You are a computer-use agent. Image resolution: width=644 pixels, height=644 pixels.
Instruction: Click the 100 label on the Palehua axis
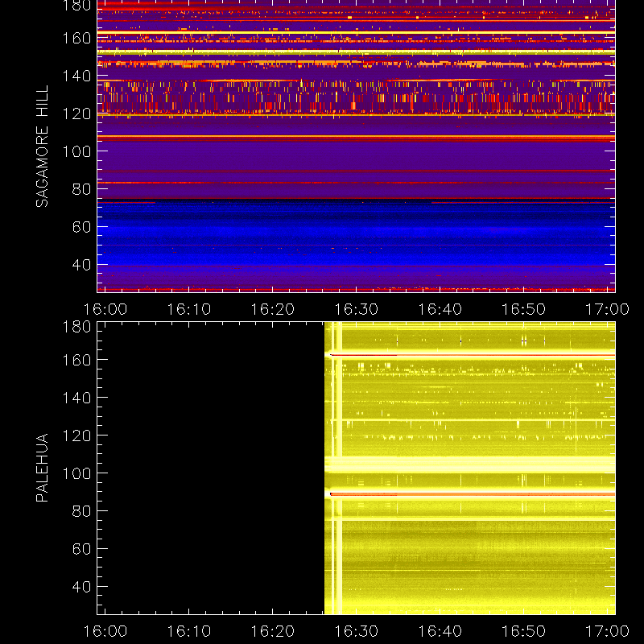click(76, 473)
